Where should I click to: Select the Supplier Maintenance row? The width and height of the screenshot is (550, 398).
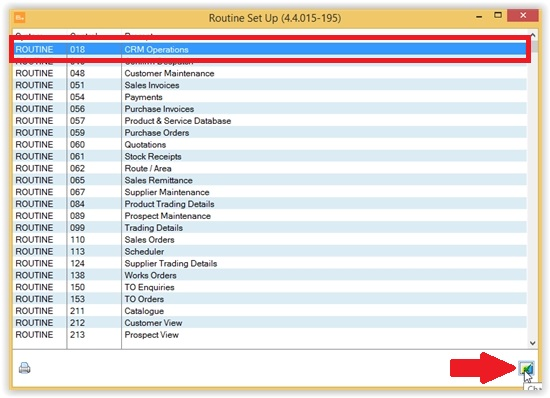click(269, 192)
